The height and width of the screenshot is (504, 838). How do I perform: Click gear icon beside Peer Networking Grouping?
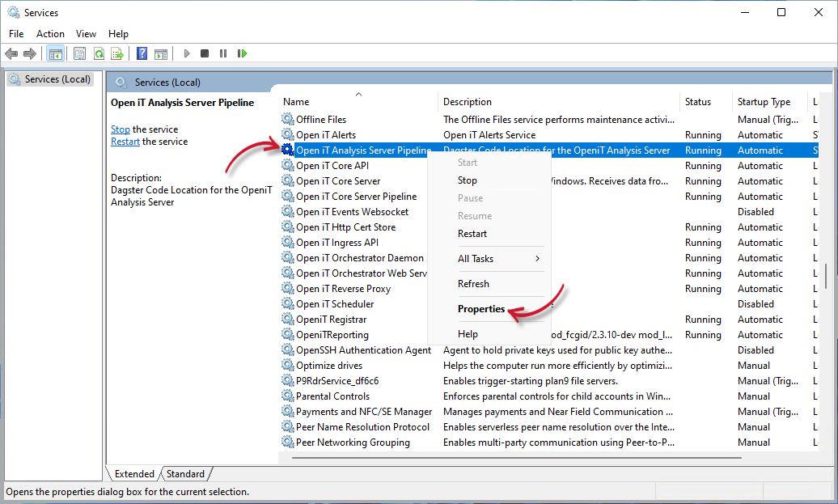click(x=287, y=442)
